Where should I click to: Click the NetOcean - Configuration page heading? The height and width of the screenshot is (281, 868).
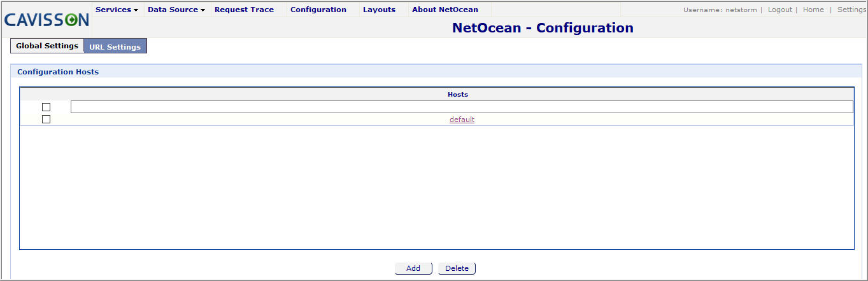(543, 28)
